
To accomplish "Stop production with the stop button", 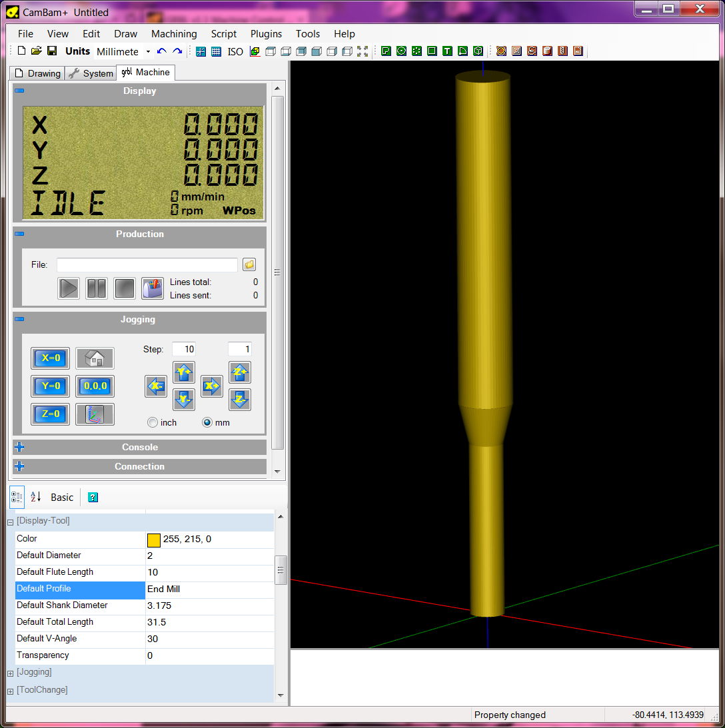I will [x=125, y=288].
